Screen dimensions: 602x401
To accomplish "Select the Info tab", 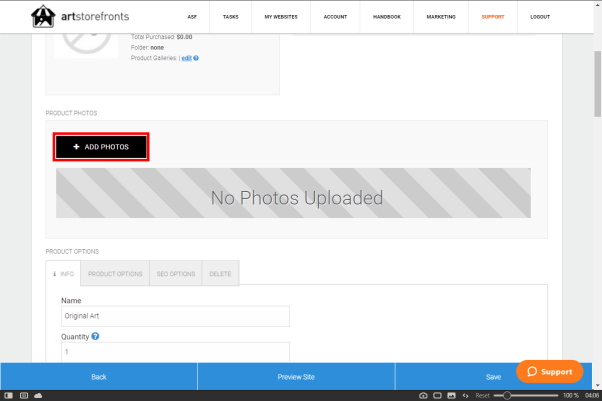I will pos(63,274).
